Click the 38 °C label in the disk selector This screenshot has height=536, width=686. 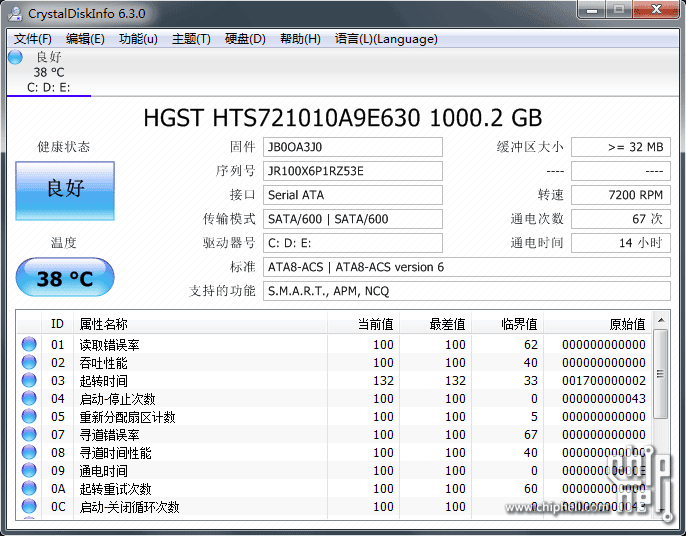click(49, 72)
